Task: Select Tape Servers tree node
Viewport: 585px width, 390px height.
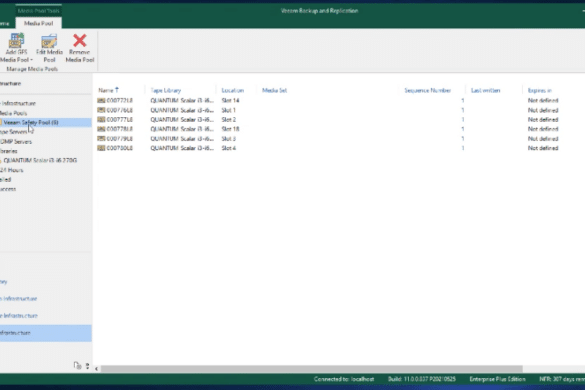Action: coord(14,132)
